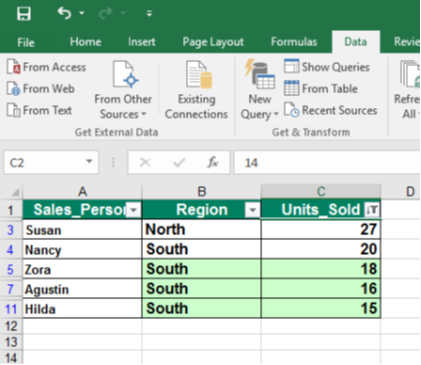421x365 pixels.
Task: Open the Undo history dropdown arrow
Action: pyautogui.click(x=82, y=13)
